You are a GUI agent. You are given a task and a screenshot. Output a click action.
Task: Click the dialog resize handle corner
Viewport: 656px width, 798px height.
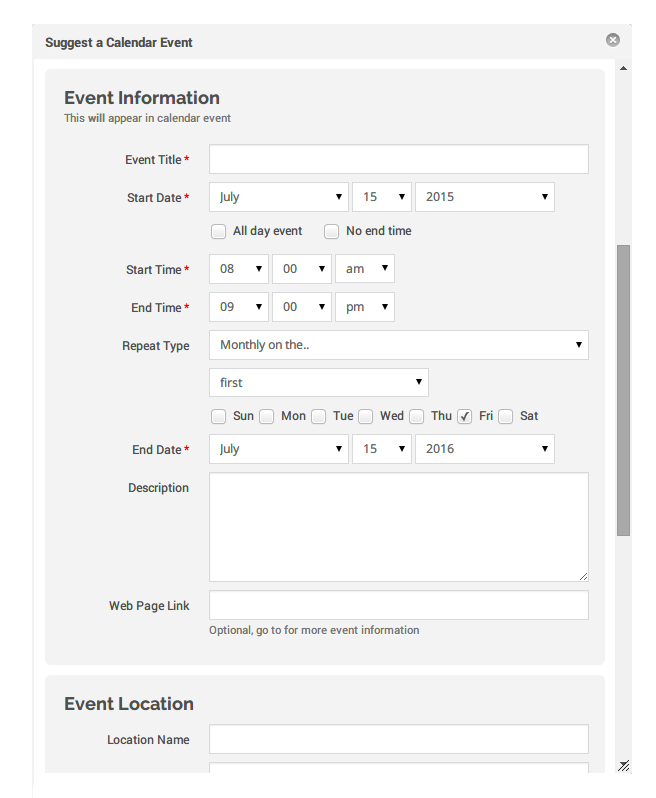[623, 766]
